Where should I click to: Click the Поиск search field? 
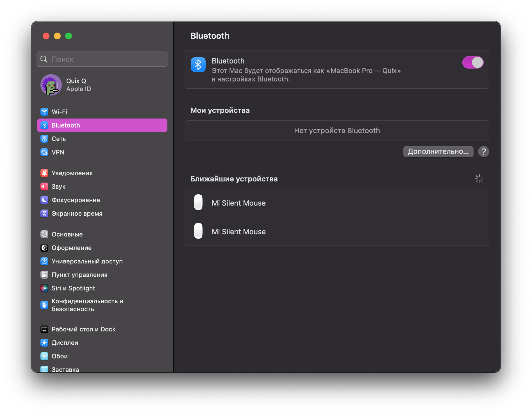(102, 59)
